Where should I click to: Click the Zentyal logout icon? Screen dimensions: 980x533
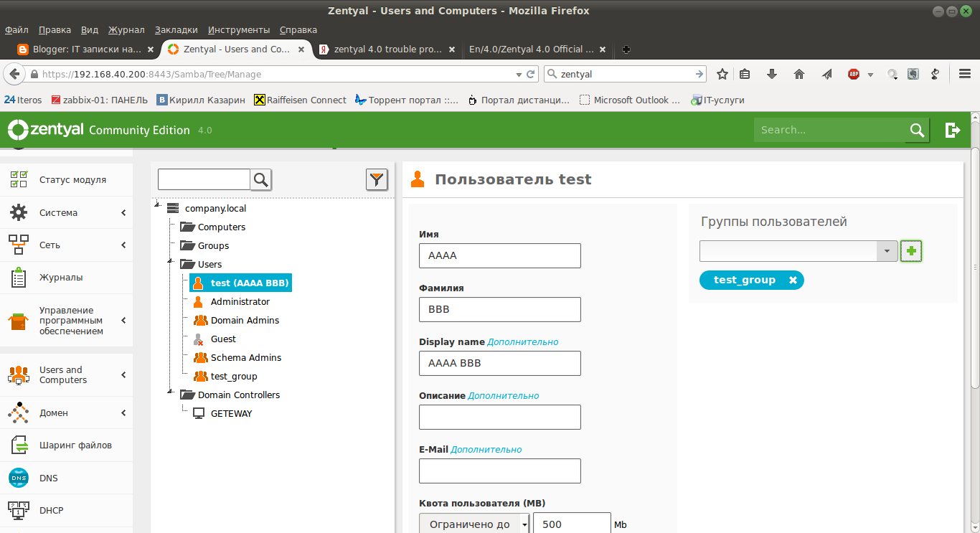953,130
